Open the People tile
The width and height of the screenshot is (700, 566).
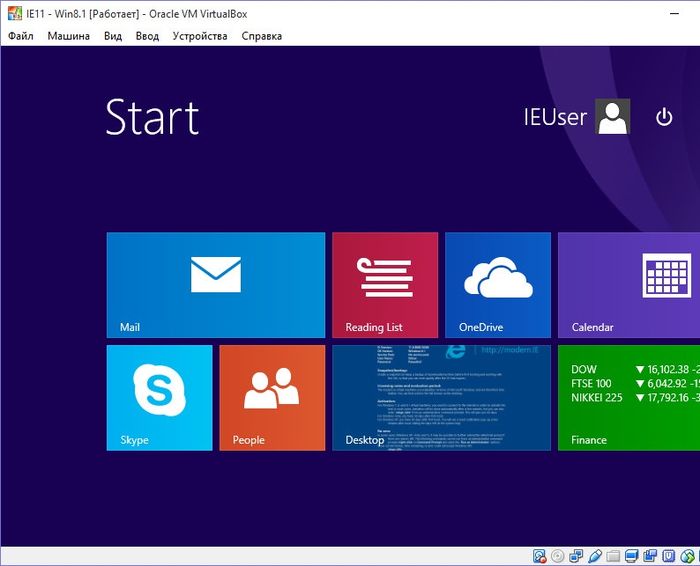(x=272, y=398)
